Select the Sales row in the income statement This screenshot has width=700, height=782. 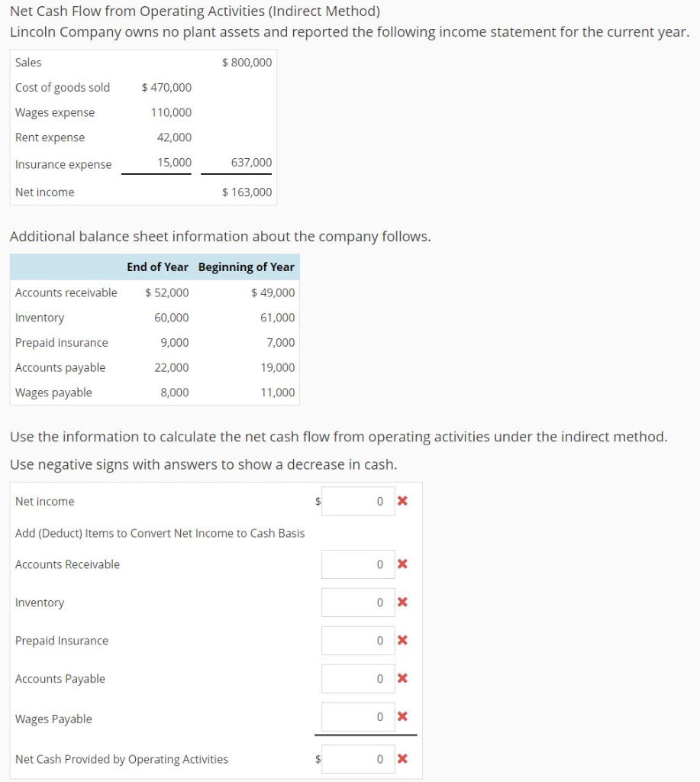pos(76,63)
